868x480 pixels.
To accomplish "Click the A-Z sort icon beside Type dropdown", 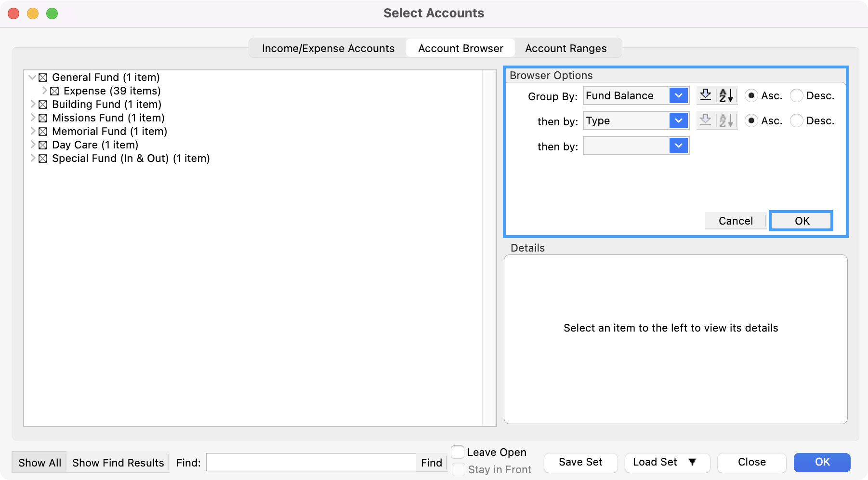I will point(726,120).
